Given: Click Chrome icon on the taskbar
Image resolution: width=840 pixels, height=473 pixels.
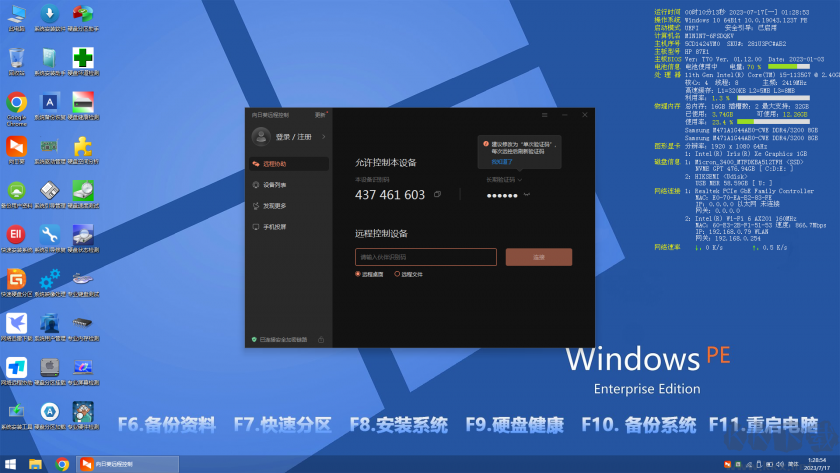Looking at the screenshot, I should point(62,464).
